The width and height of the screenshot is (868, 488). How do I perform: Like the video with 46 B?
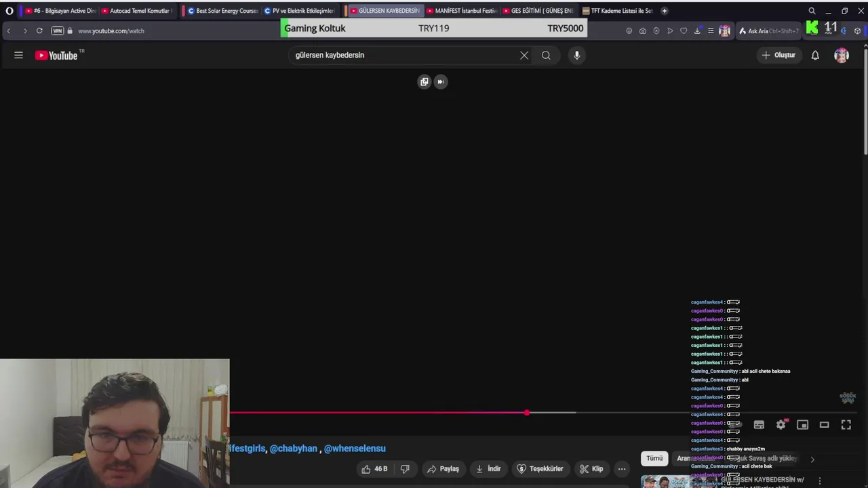click(x=374, y=469)
